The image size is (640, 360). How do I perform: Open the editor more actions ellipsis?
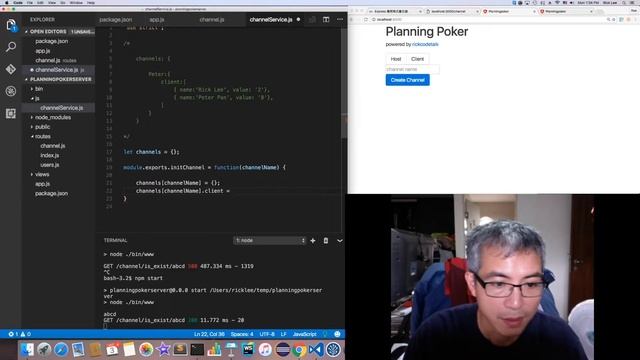coord(340,19)
